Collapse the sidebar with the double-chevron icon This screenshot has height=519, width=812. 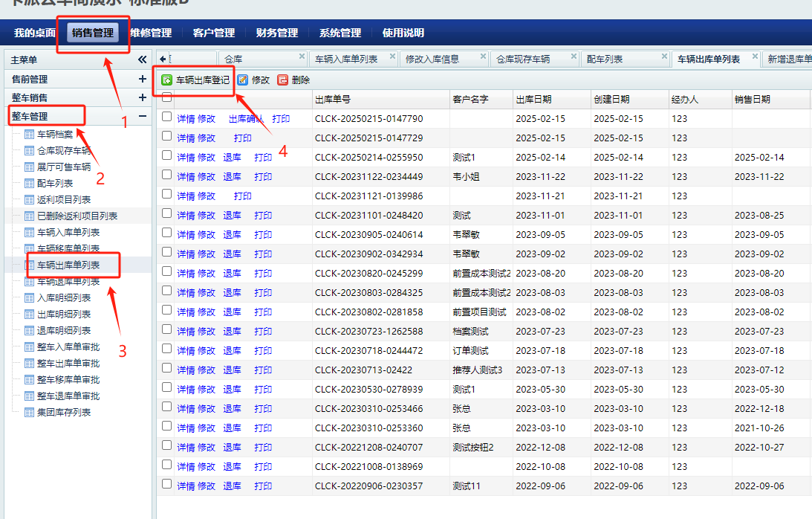[x=143, y=59]
